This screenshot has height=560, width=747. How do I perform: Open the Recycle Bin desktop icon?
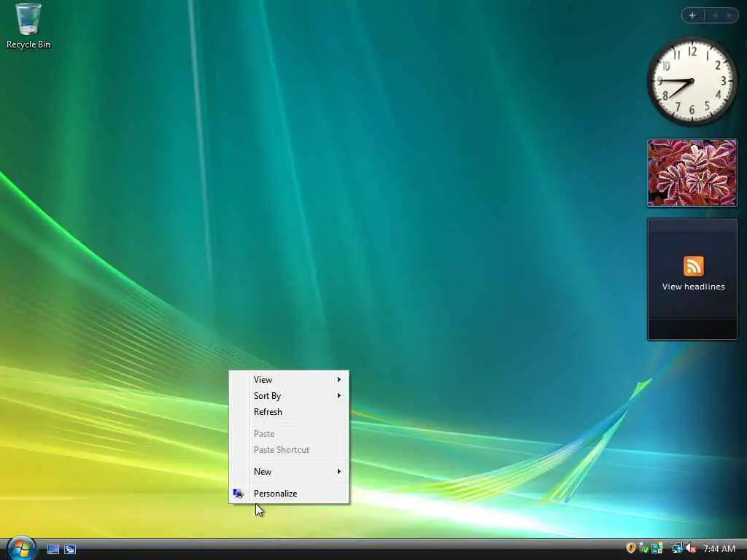[28, 26]
